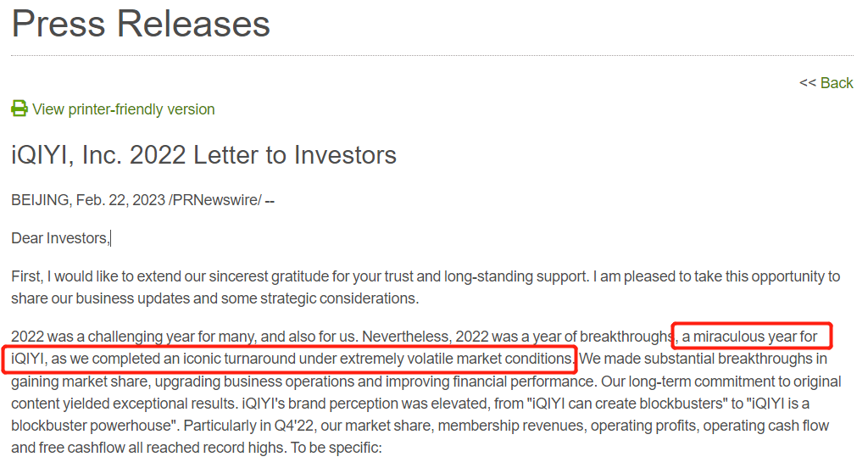Click the Press Releases page heading
Image resolution: width=868 pixels, height=468 pixels.
141,23
